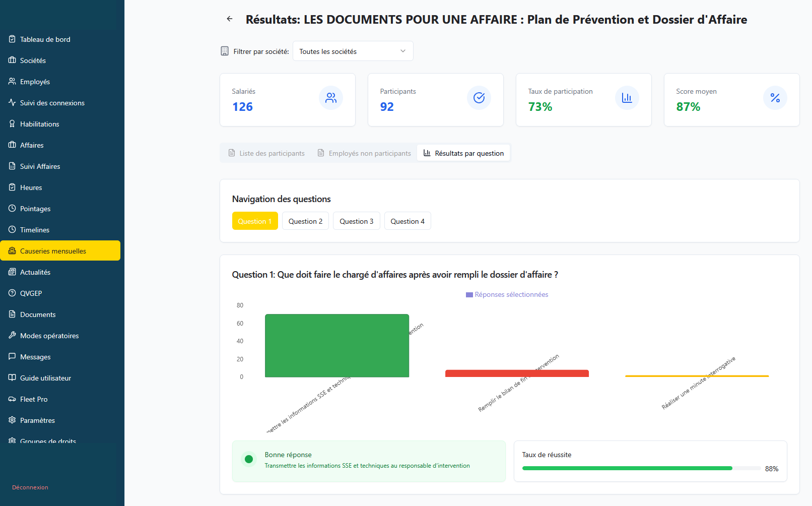Go to Question 3
The width and height of the screenshot is (812, 506).
click(357, 221)
